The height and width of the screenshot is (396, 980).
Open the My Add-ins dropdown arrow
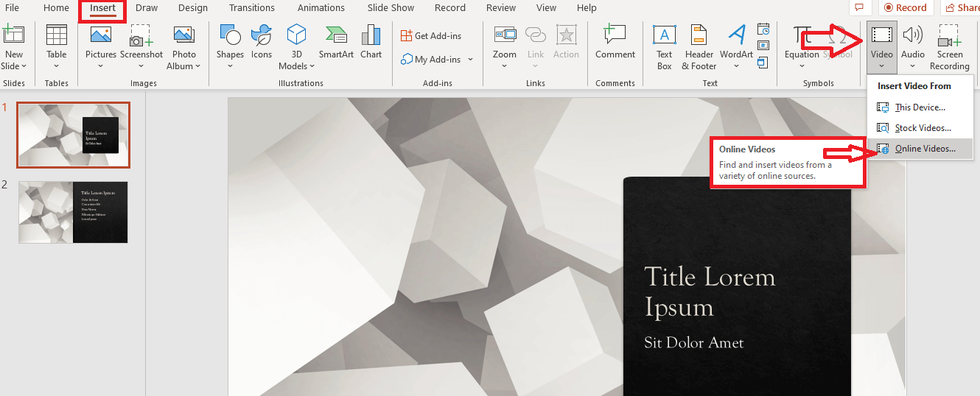tap(470, 60)
